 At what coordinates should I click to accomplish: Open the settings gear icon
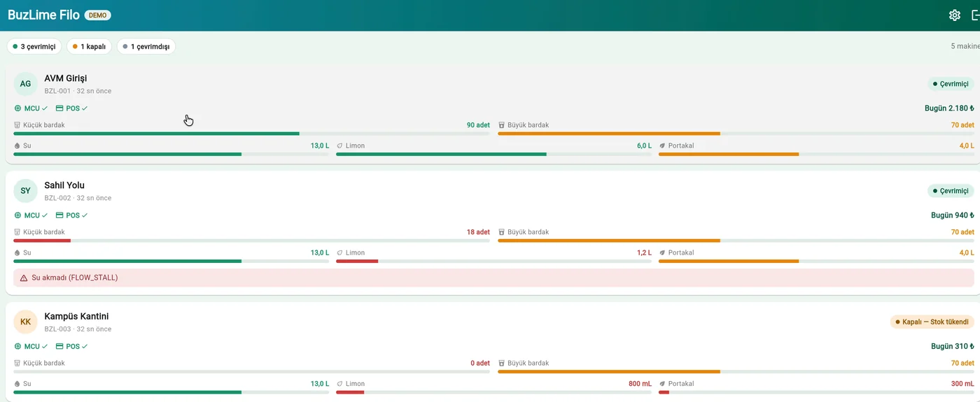coord(954,15)
